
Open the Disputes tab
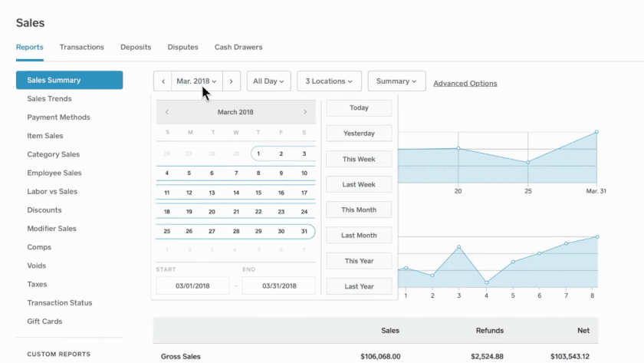tap(182, 48)
